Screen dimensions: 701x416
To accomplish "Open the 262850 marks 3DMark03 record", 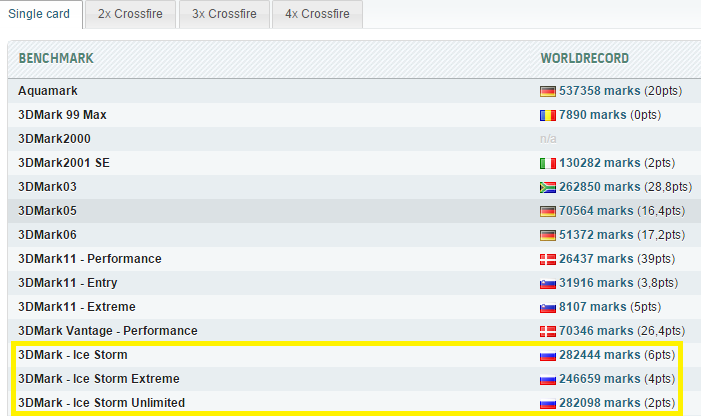I will coord(599,187).
